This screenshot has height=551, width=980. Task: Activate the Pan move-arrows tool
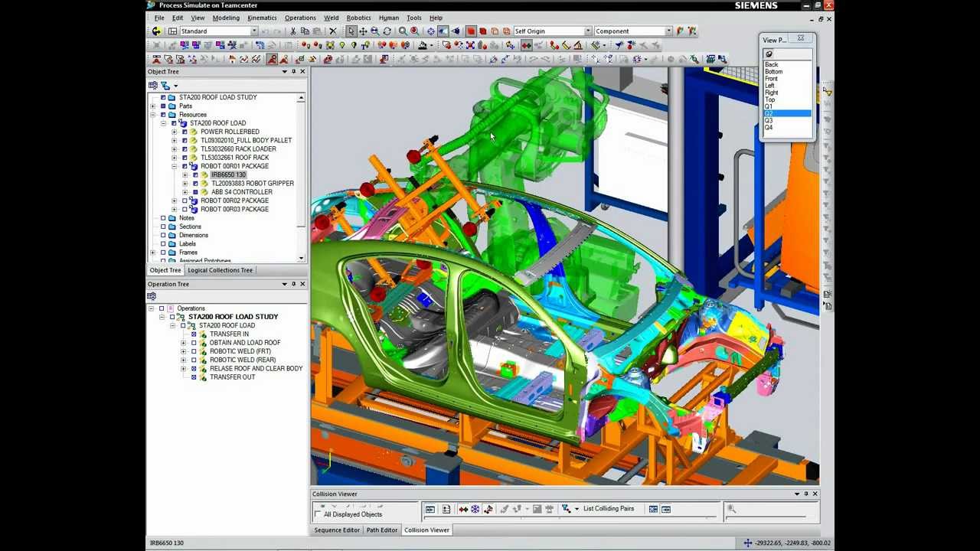tap(363, 31)
